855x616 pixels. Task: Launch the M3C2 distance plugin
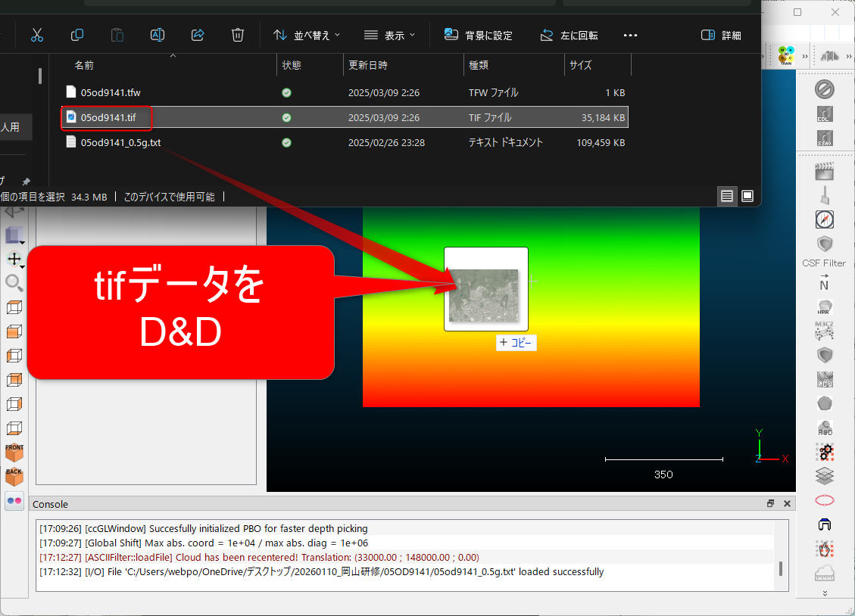click(x=824, y=330)
